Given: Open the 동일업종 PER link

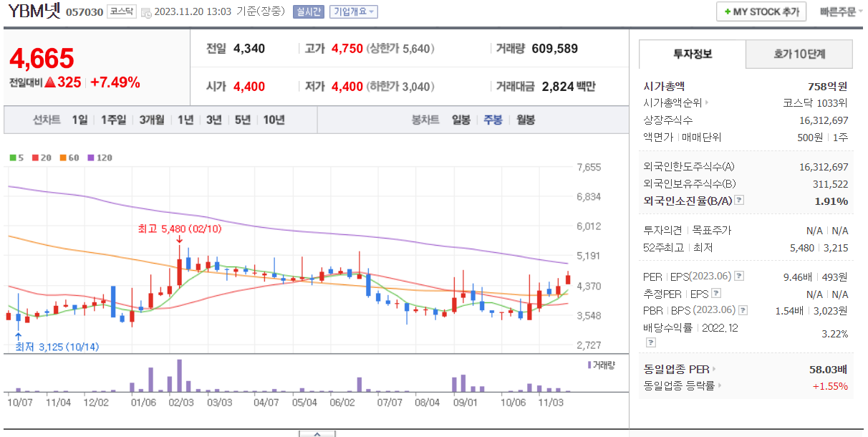Looking at the screenshot, I should (676, 369).
